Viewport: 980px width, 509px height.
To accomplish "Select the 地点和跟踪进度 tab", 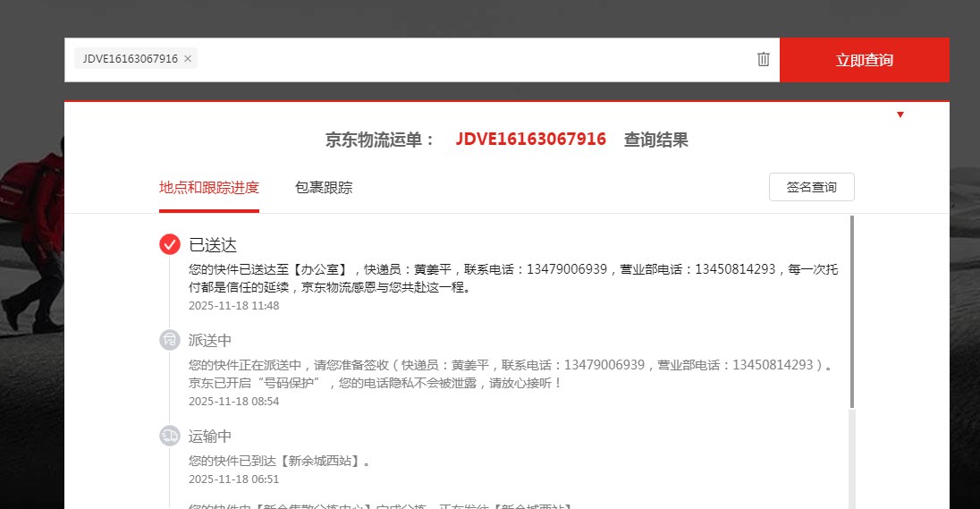I will (x=209, y=188).
